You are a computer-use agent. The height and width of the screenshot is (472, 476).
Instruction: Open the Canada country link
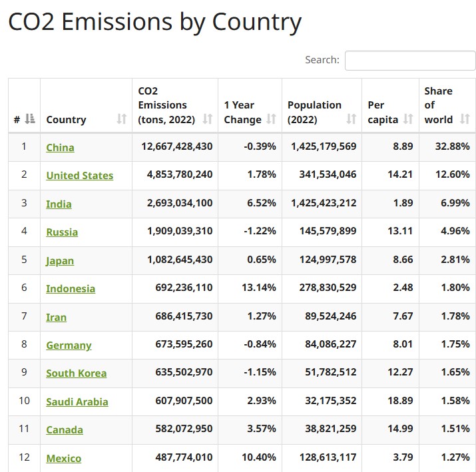pos(65,430)
